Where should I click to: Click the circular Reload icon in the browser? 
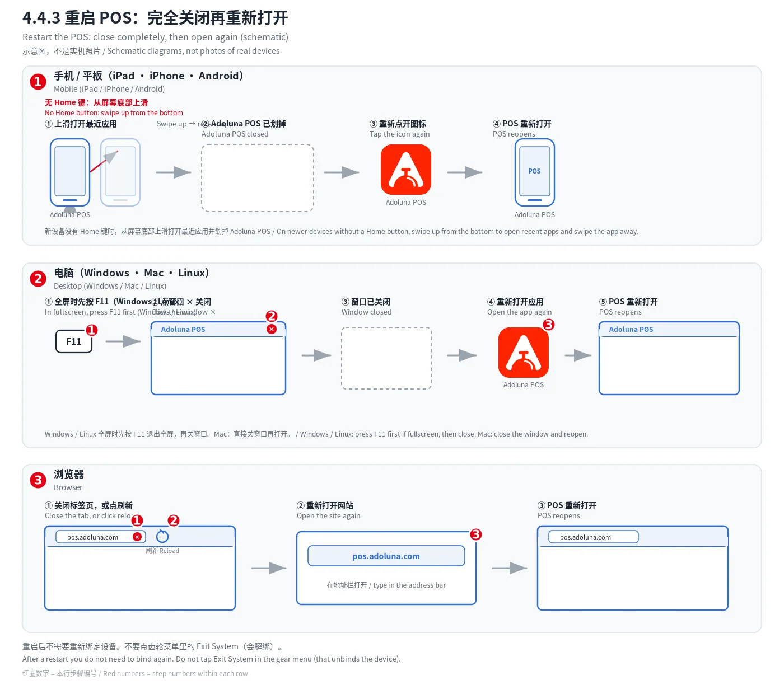[162, 536]
